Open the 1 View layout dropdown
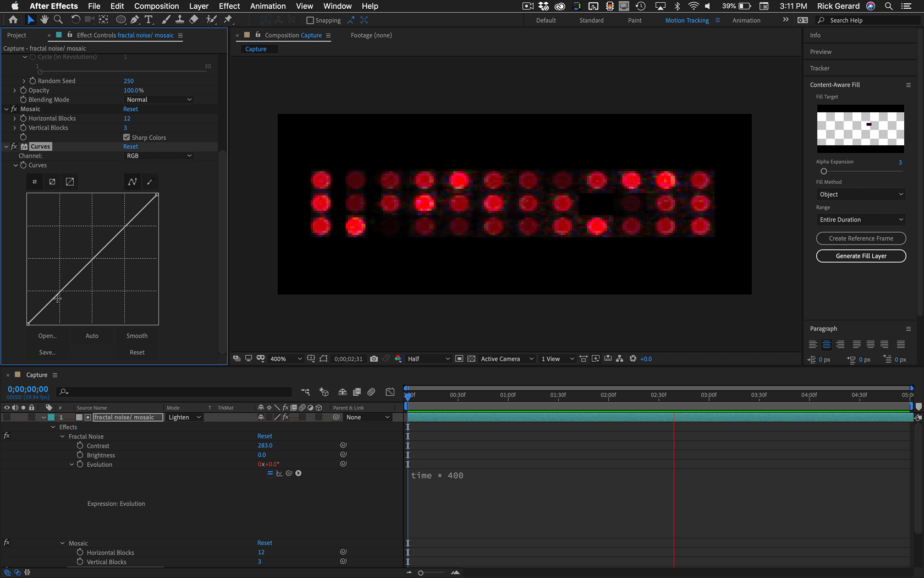 point(557,359)
